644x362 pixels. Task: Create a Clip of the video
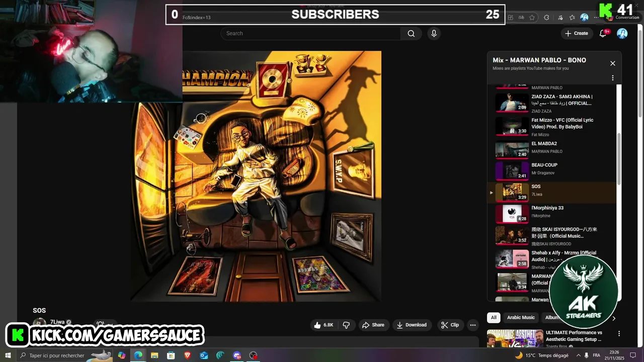pyautogui.click(x=450, y=325)
